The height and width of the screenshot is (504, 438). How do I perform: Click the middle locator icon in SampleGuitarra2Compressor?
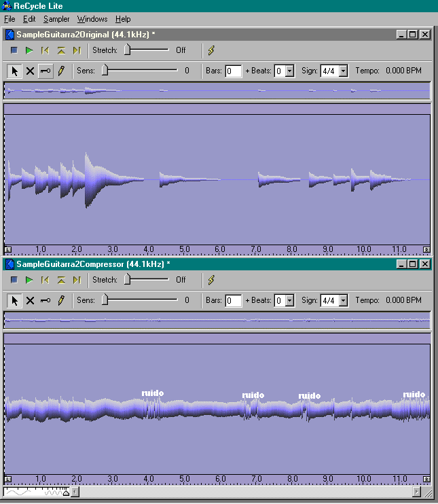point(61,280)
